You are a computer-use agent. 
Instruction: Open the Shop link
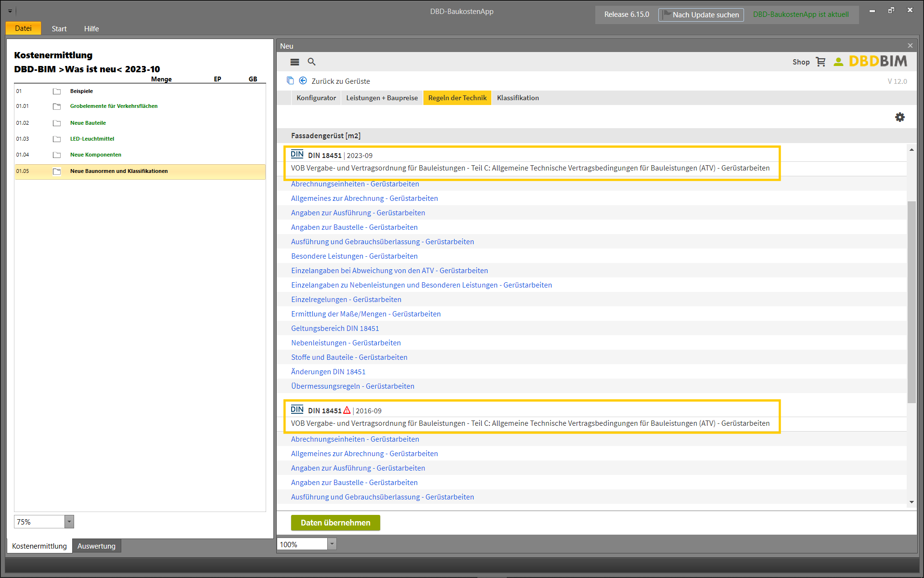point(801,62)
